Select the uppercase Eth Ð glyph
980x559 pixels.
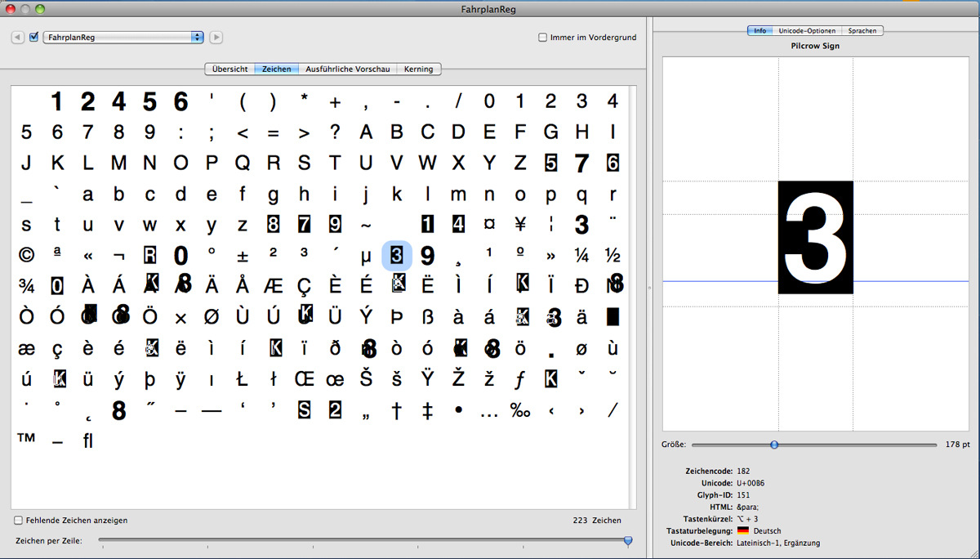pos(581,285)
